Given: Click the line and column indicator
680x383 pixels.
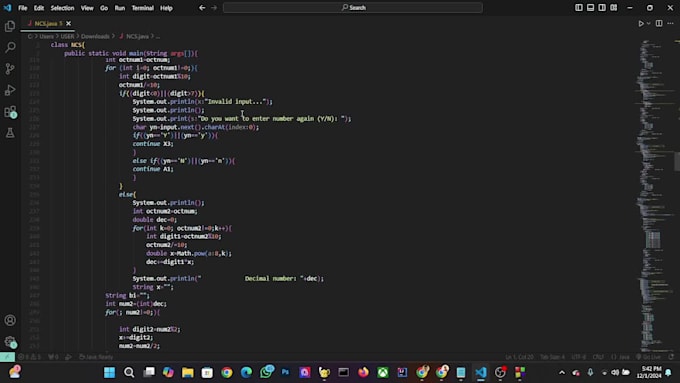Looking at the screenshot, I should tap(519, 357).
